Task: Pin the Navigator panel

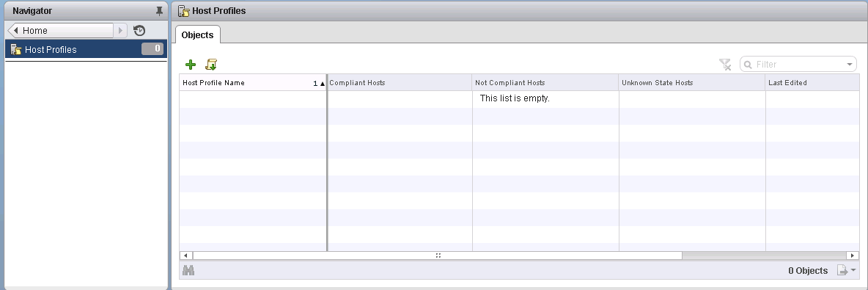Action: [x=159, y=11]
